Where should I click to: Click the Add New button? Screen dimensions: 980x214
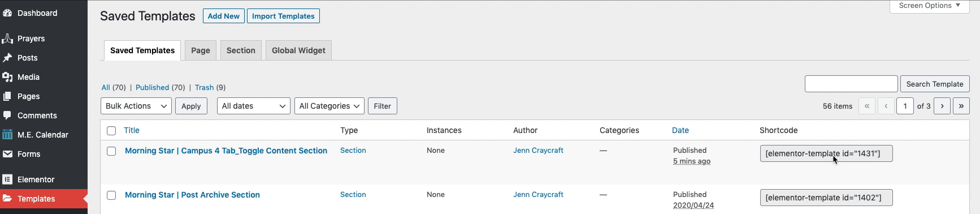(x=223, y=16)
